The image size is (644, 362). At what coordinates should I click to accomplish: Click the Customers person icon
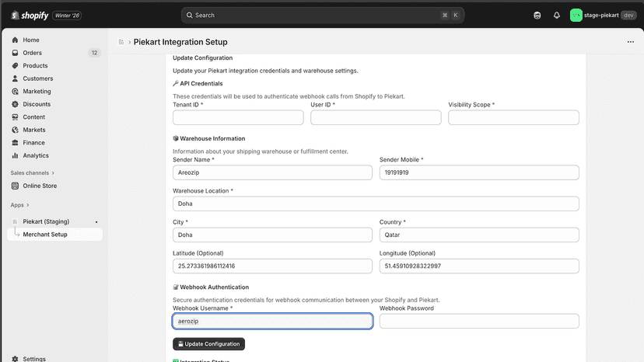point(16,78)
